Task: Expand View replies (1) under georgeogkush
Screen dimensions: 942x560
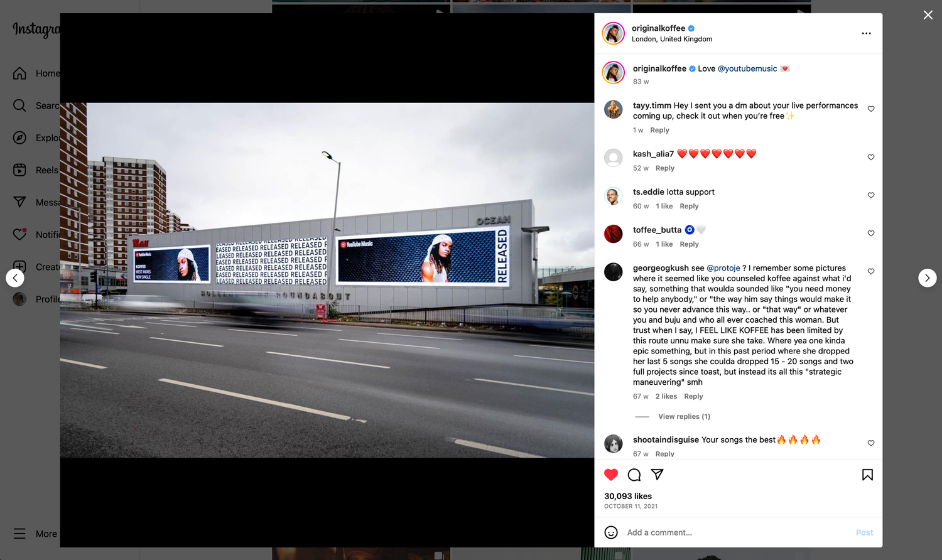Action: [684, 416]
